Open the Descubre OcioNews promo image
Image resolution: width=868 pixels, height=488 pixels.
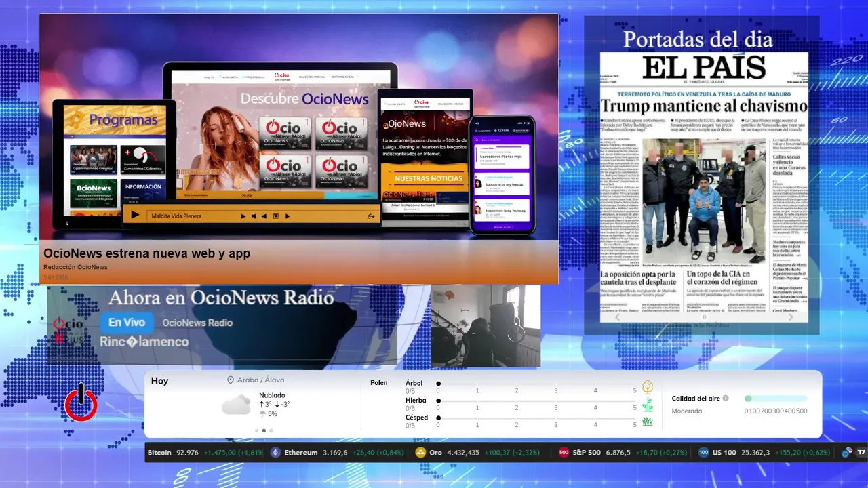point(298,127)
